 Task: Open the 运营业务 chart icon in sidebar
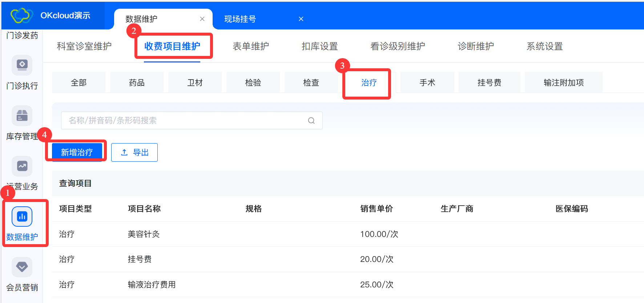point(22,166)
